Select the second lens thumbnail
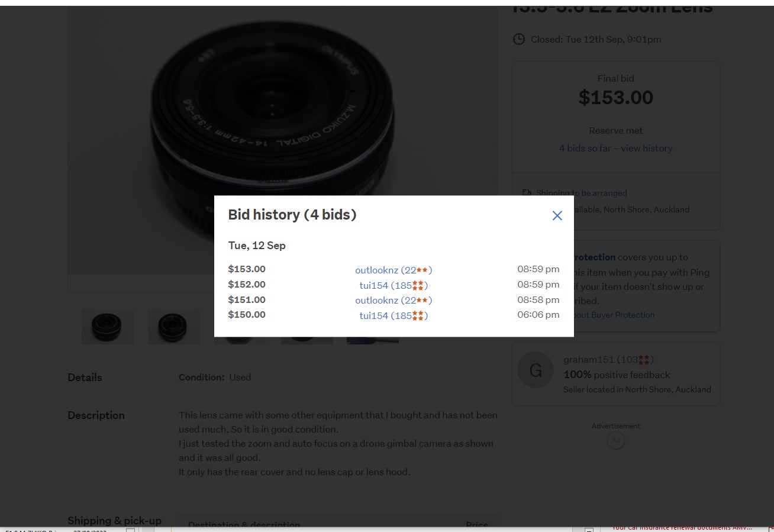This screenshot has height=532, width=774. coord(173,326)
